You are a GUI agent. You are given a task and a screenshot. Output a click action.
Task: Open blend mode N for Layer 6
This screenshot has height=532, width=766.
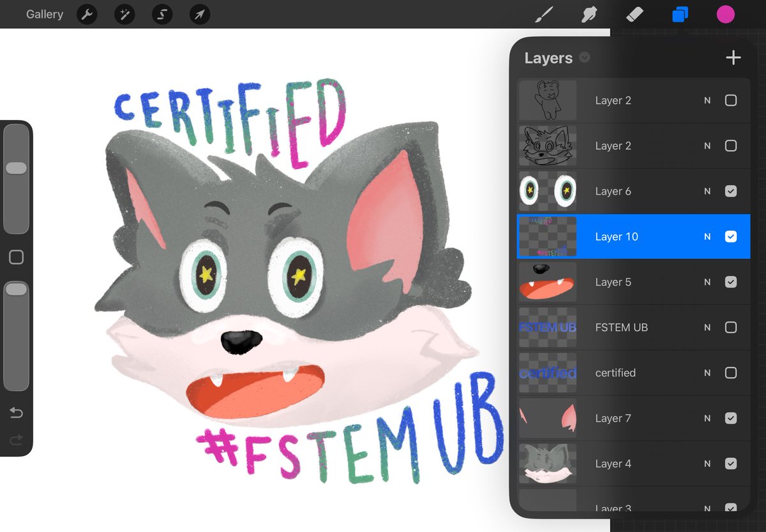[x=707, y=191]
